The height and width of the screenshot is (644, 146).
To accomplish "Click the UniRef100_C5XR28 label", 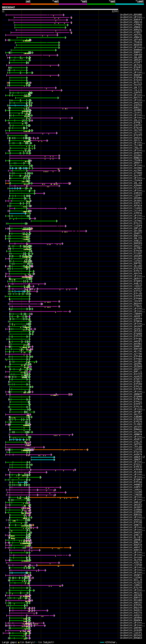I will 131,42.
